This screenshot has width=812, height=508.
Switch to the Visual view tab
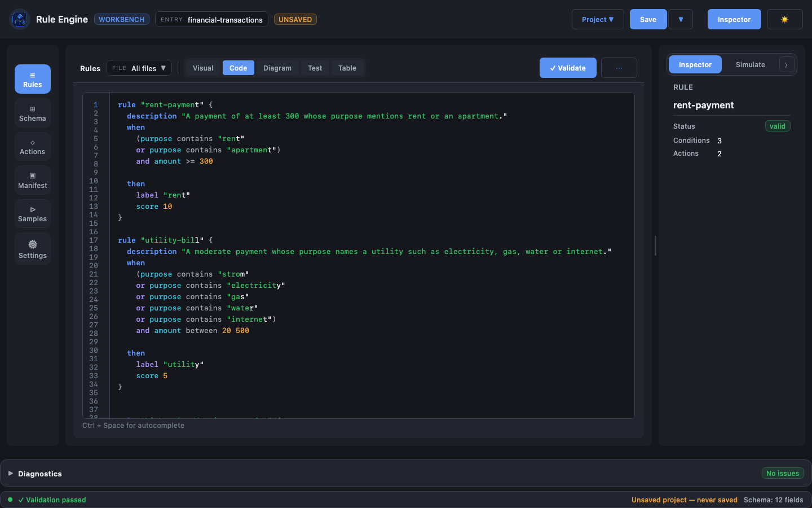[203, 68]
